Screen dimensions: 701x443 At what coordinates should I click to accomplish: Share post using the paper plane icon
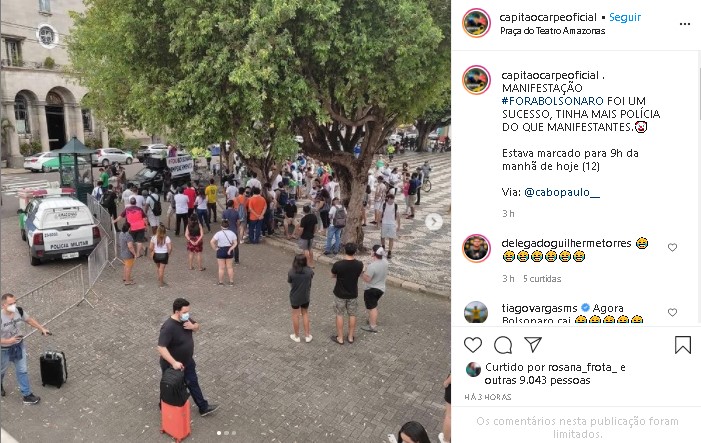click(533, 345)
